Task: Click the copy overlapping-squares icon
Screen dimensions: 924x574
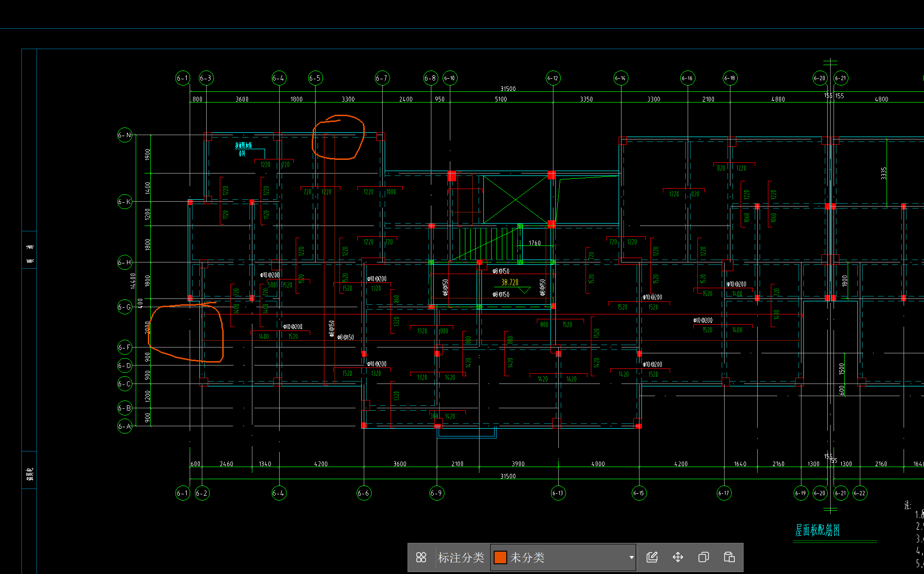Action: click(x=703, y=557)
